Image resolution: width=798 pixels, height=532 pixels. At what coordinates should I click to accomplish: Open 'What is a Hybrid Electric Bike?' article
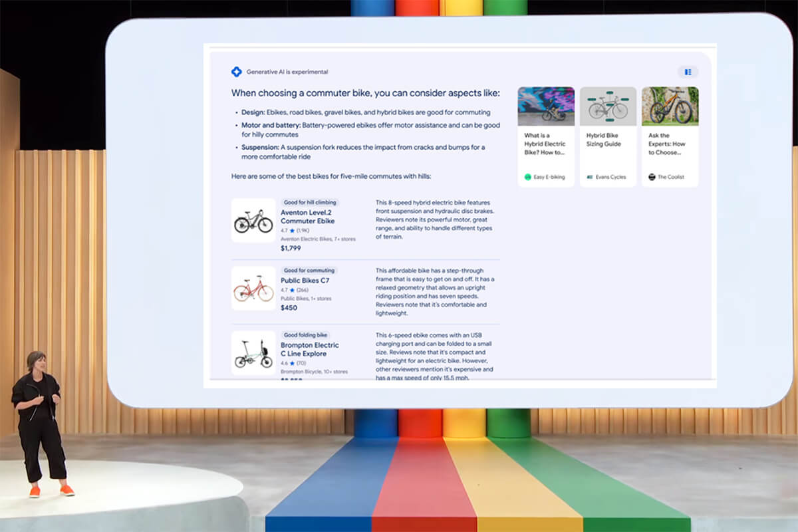click(545, 144)
